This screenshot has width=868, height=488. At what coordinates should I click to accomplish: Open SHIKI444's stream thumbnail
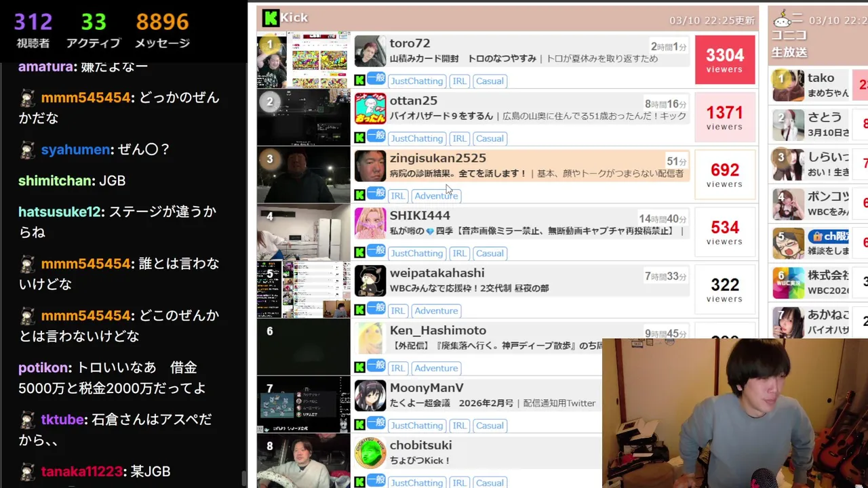click(x=303, y=232)
